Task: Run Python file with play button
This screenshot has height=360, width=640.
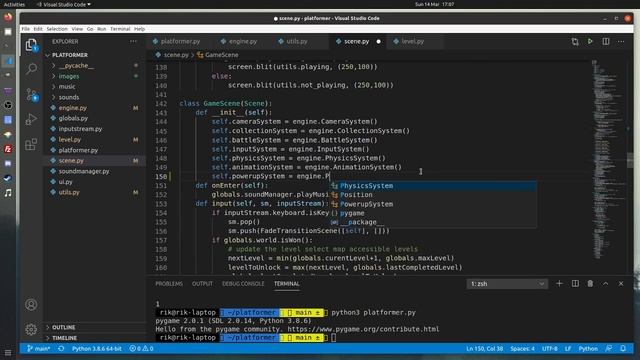Action: point(590,41)
